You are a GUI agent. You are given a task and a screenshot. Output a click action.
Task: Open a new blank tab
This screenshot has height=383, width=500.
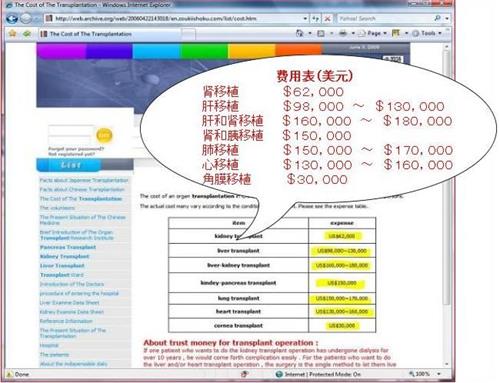(189, 34)
